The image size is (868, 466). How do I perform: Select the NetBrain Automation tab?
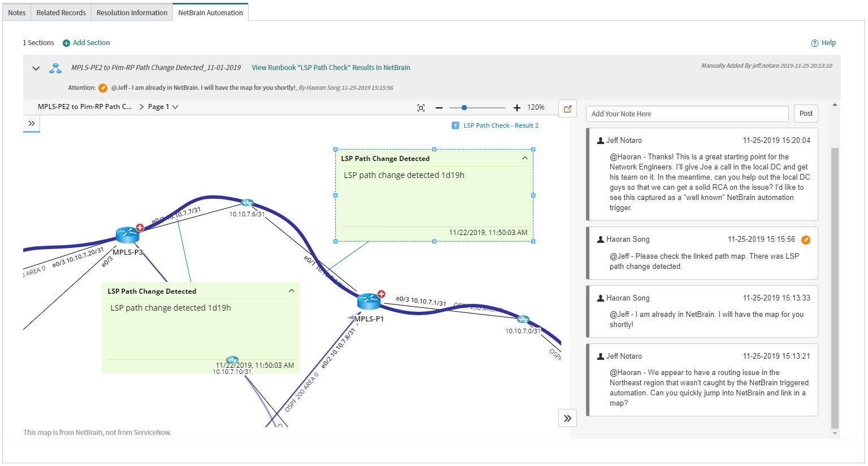210,12
